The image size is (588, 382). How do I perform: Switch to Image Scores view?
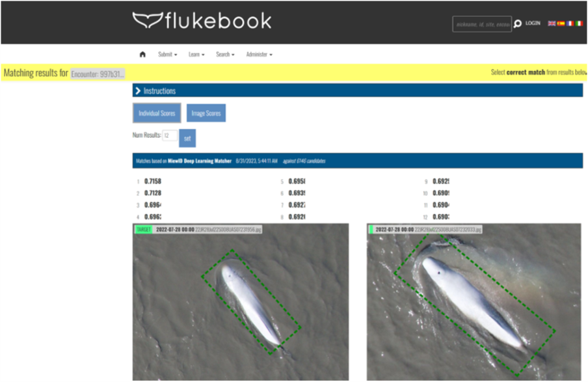pyautogui.click(x=206, y=113)
